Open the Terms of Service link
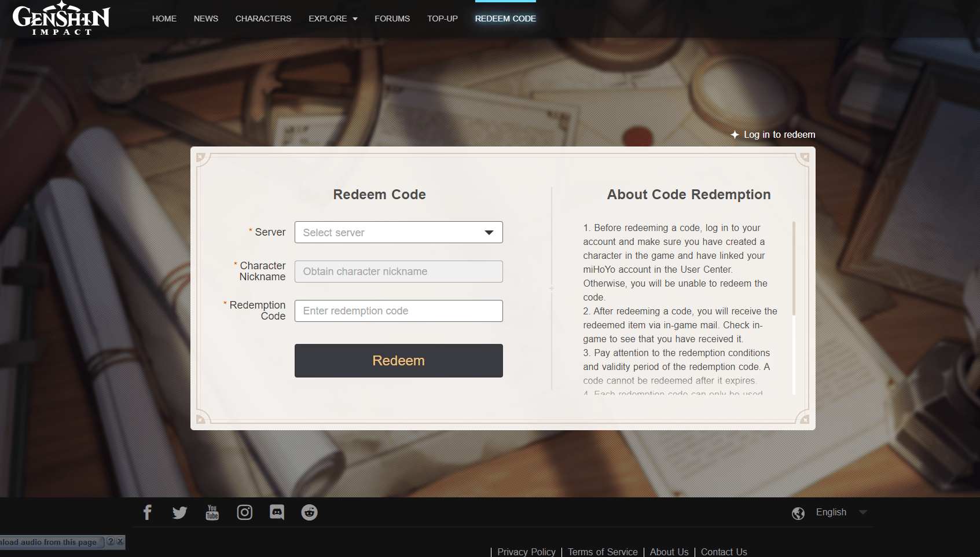Image resolution: width=980 pixels, height=557 pixels. [x=603, y=552]
